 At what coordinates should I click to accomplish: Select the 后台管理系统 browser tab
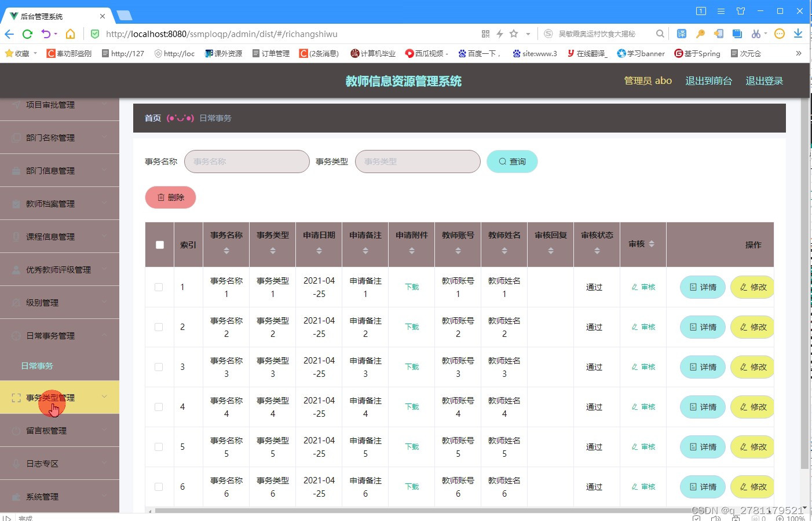[57, 16]
